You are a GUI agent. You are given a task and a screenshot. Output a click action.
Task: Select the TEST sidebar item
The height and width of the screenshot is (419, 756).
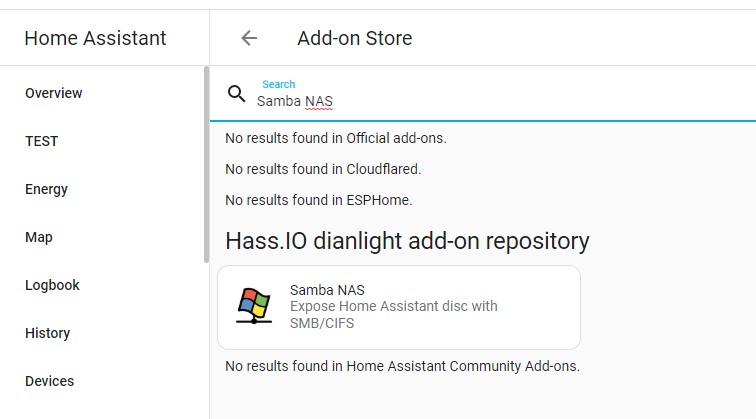coord(42,141)
